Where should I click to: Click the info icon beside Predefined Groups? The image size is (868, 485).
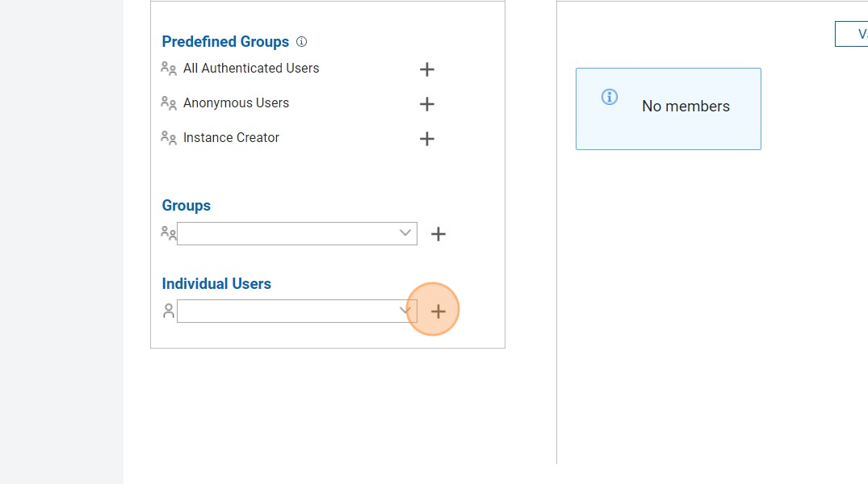point(301,42)
